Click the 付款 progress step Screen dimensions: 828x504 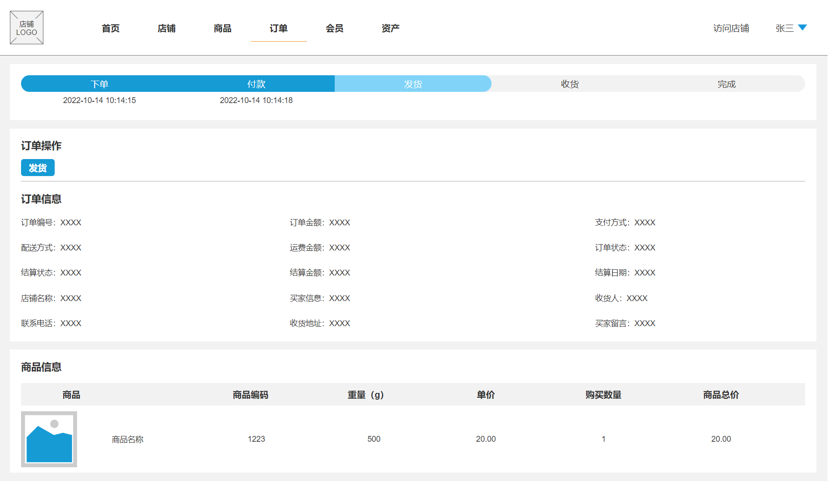pyautogui.click(x=256, y=84)
